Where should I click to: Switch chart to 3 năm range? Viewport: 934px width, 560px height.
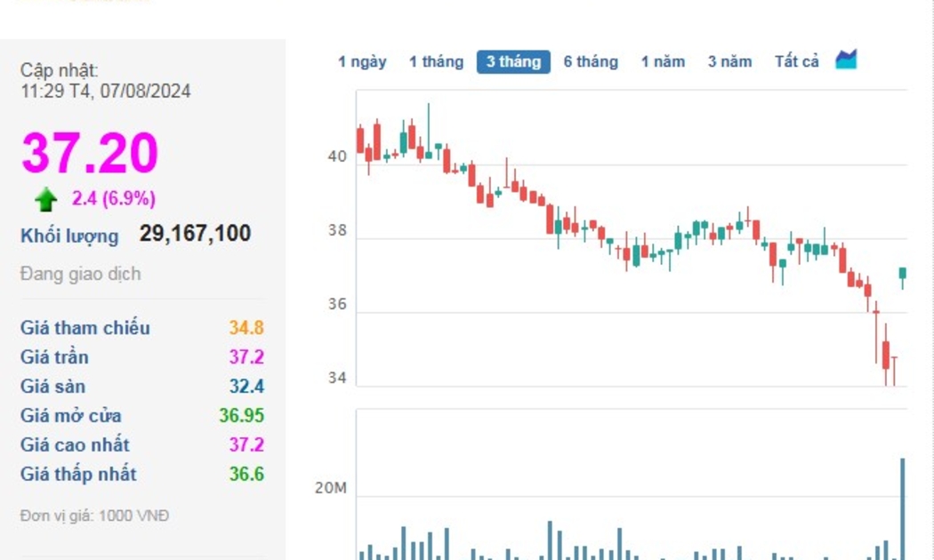(729, 62)
